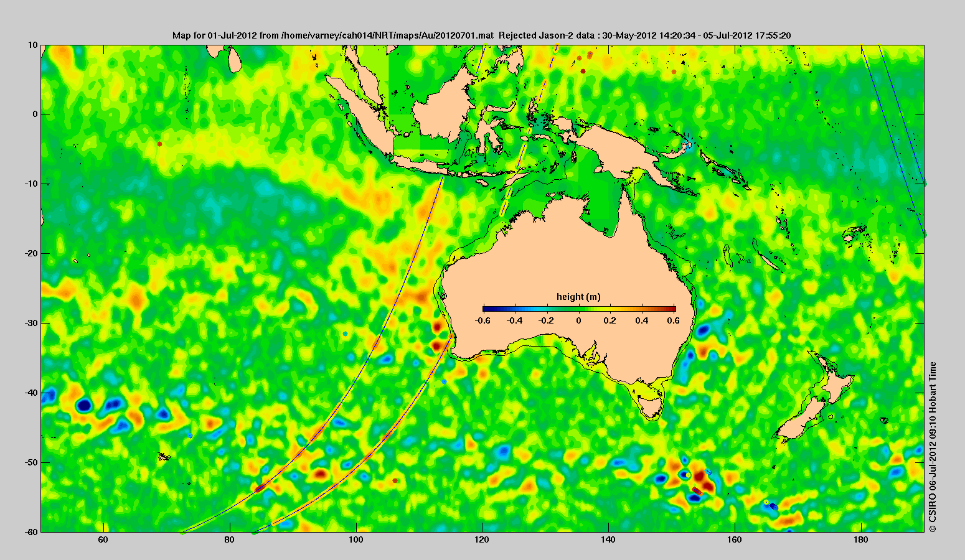Click the '120' longitude axis label
Screen dimensions: 965x560
point(482,540)
